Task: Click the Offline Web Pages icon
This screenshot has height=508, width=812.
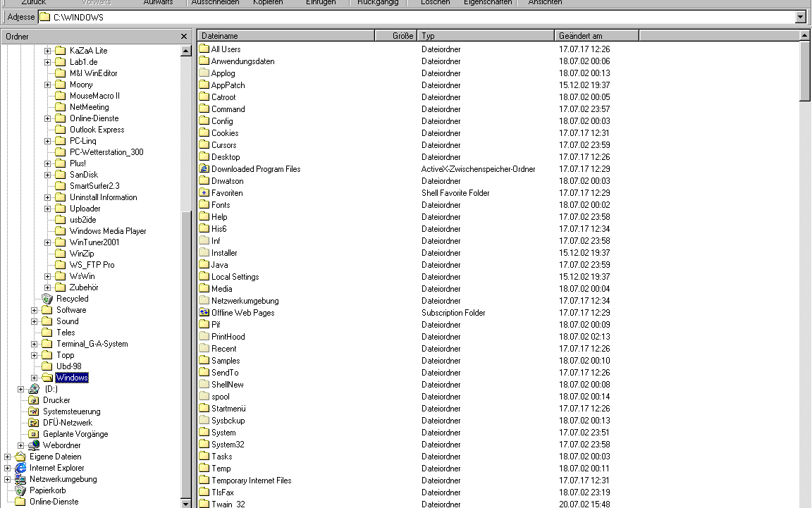Action: (204, 313)
